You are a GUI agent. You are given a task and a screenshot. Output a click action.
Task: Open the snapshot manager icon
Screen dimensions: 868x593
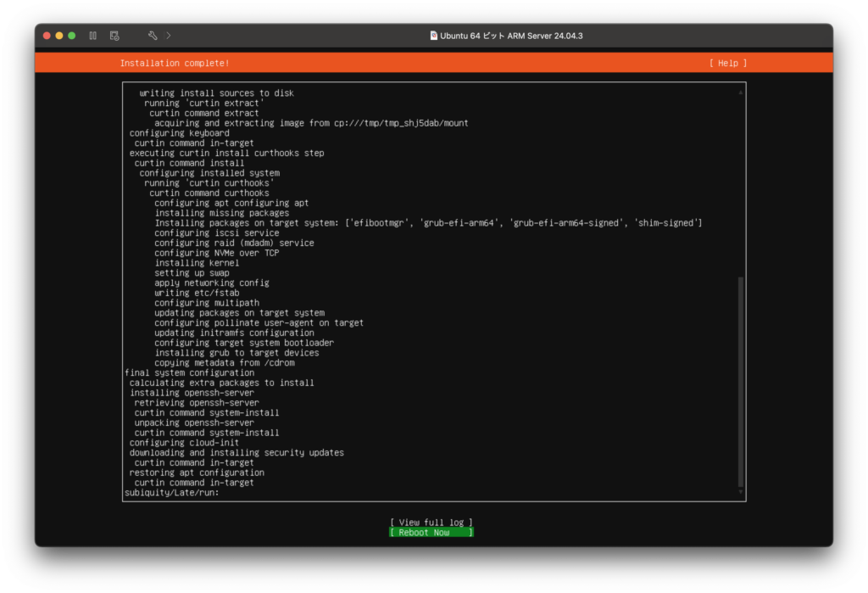point(114,36)
